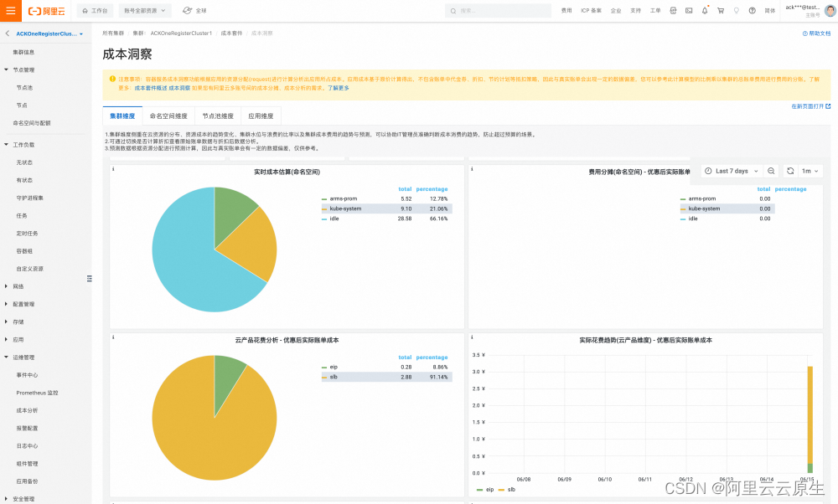
Task: Open info icon of 实时成本估算 panel
Action: pyautogui.click(x=113, y=169)
